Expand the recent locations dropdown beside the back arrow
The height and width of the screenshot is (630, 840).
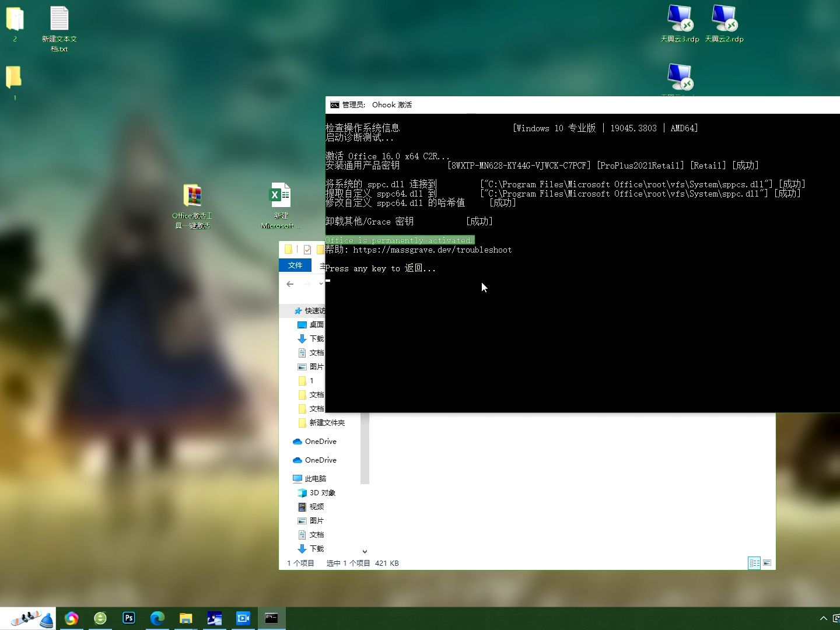(x=321, y=284)
